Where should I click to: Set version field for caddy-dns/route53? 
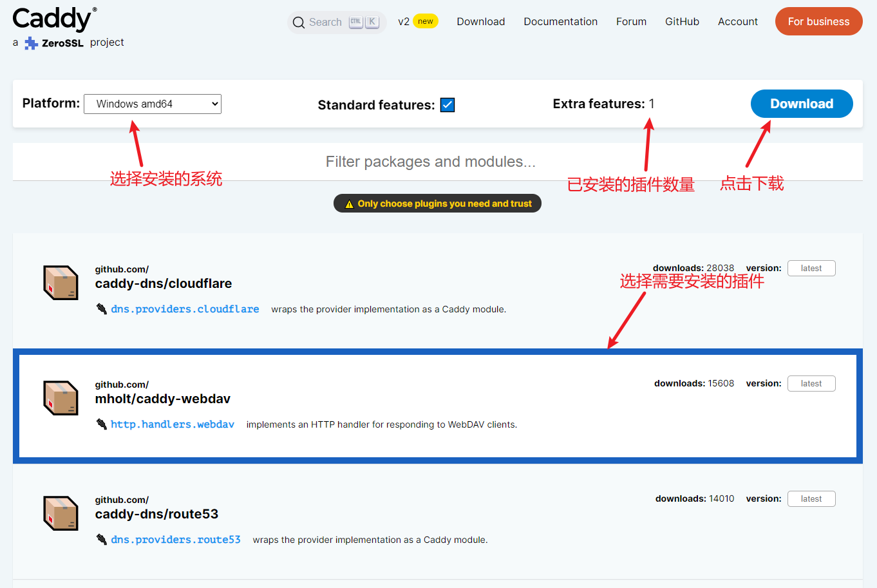pos(811,499)
